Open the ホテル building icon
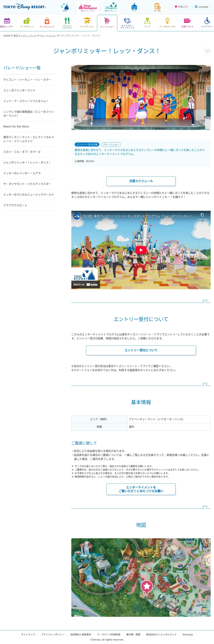The width and height of the screenshot is (214, 644). [x=134, y=7]
